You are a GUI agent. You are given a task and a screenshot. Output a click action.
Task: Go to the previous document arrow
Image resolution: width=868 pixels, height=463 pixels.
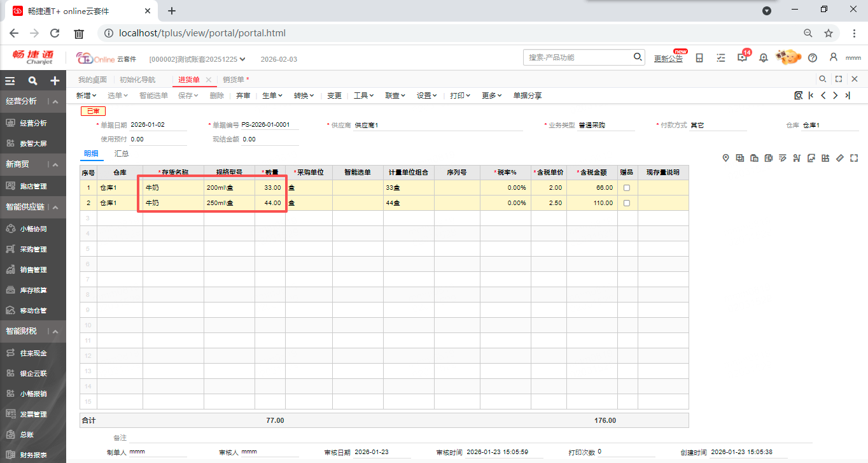[x=823, y=96]
